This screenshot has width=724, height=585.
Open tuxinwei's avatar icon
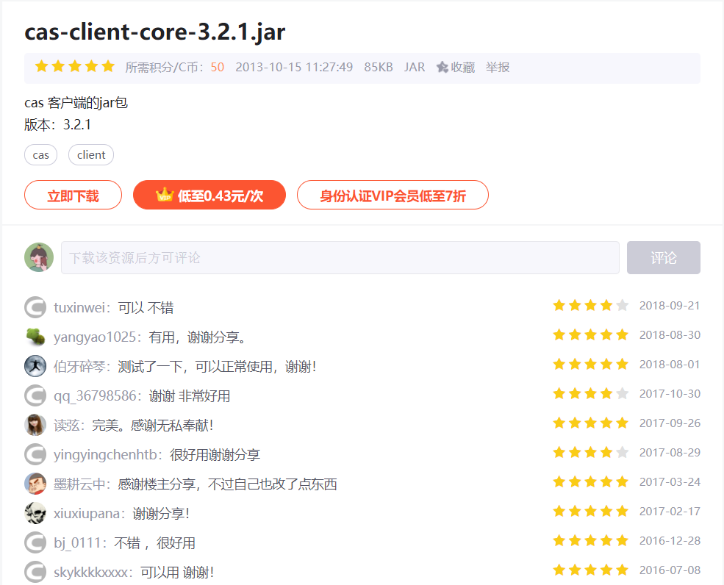35,308
